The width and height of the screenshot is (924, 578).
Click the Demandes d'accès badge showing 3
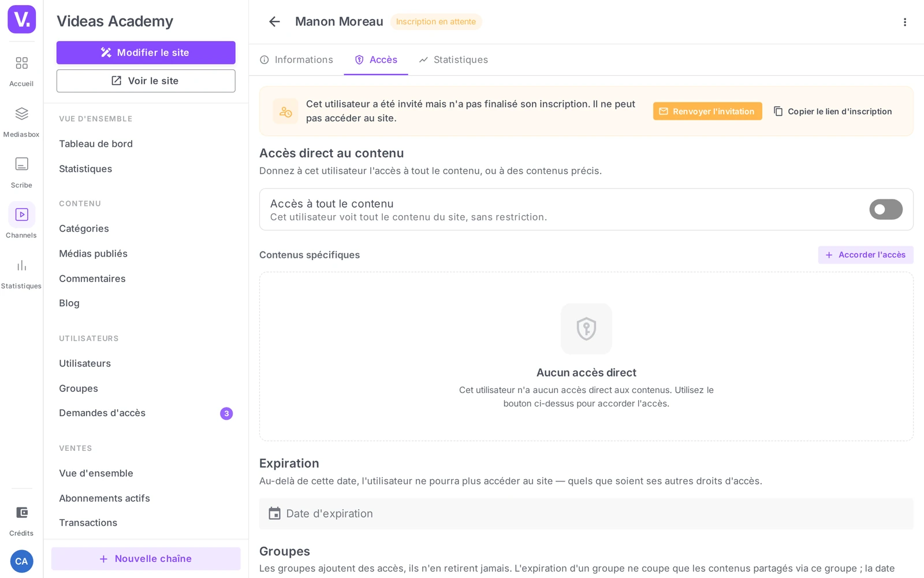coord(226,413)
